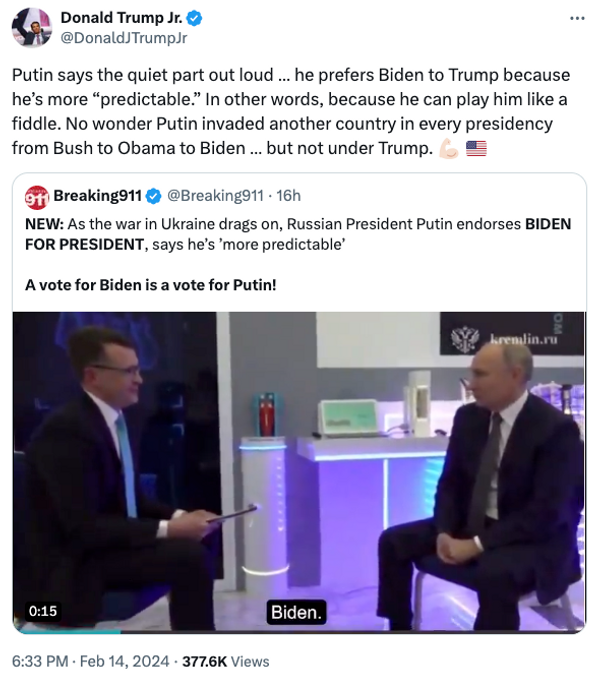600x675 pixels.
Task: Open the Breaking911 account name
Action: tap(97, 196)
